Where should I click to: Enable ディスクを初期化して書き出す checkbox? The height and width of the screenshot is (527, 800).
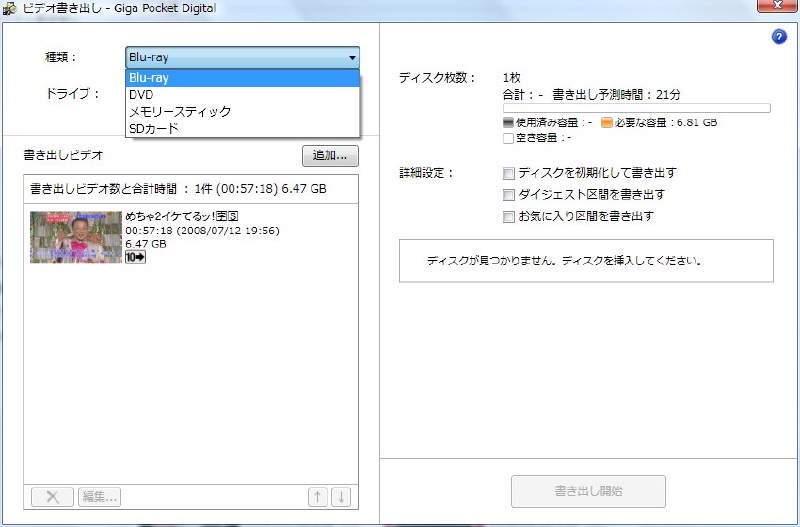tap(509, 173)
